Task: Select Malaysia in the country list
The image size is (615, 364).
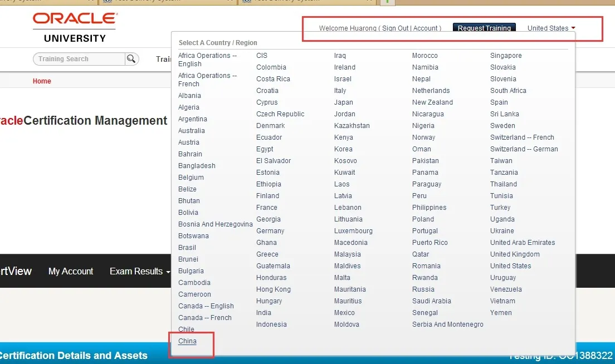Action: point(348,254)
